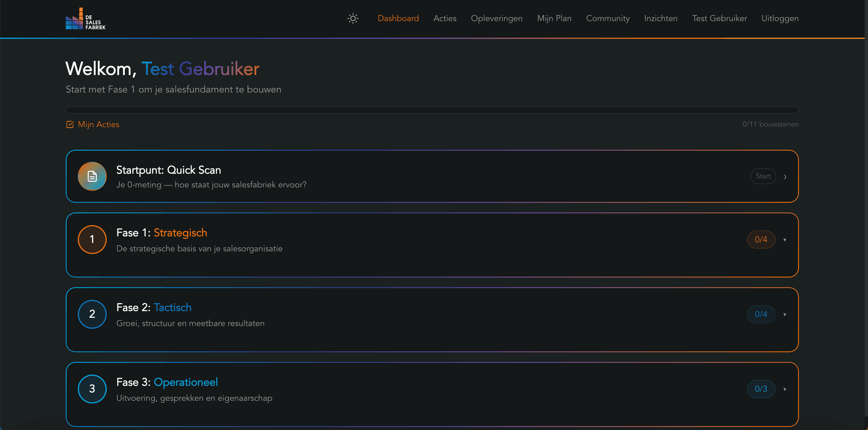Enable dark mode via the theme toggle
Screen dimensions: 868x430
tap(352, 18)
